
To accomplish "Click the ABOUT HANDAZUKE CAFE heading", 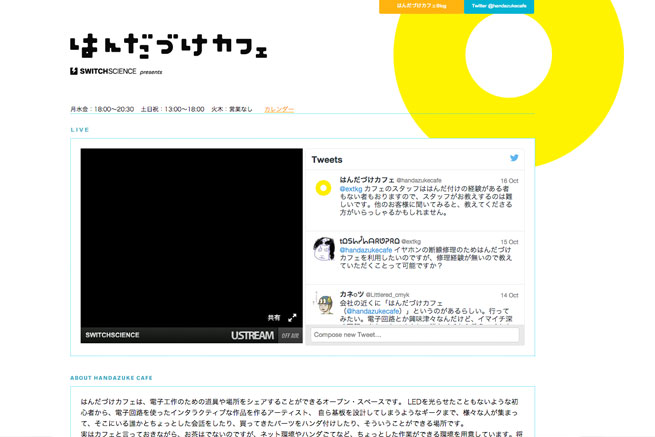I will [112, 378].
